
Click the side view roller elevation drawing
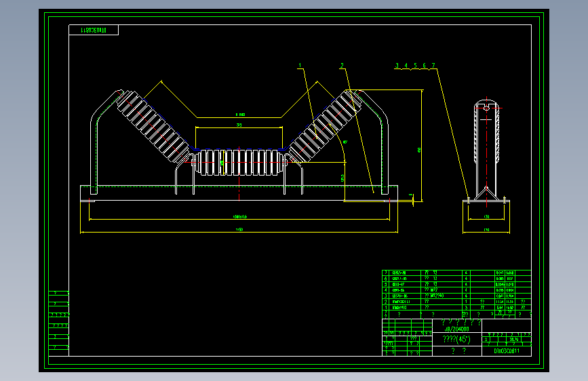(x=486, y=150)
